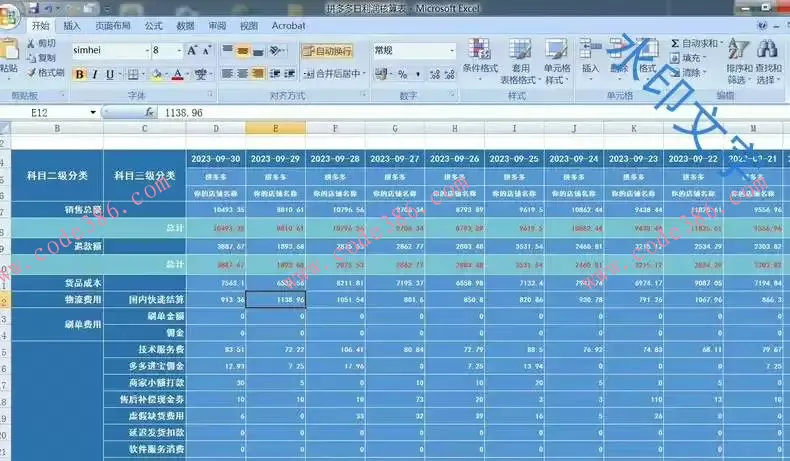The image size is (790, 461).
Task: Click the Increase Decimal icon
Action: pos(435,74)
